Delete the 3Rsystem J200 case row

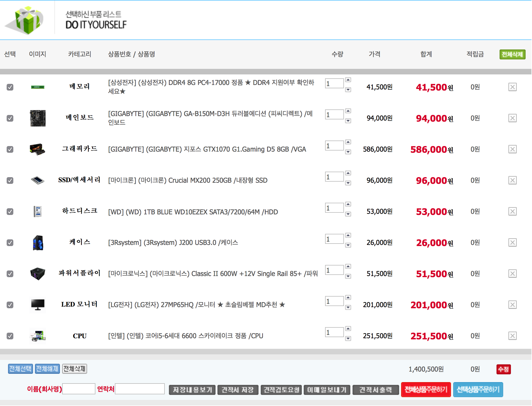tap(512, 243)
